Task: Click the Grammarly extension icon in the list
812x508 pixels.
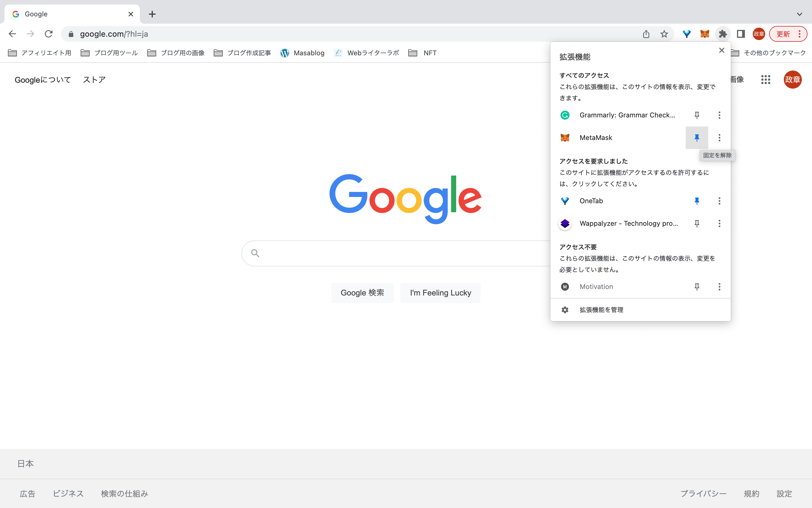Action: [x=565, y=115]
